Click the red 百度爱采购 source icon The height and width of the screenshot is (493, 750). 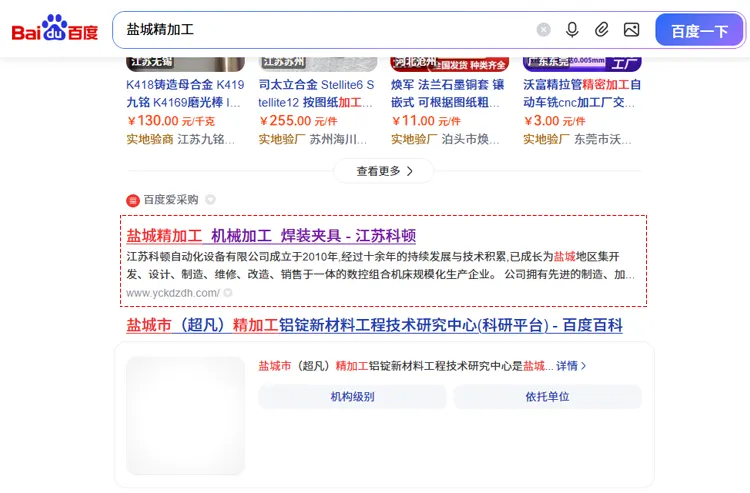132,200
